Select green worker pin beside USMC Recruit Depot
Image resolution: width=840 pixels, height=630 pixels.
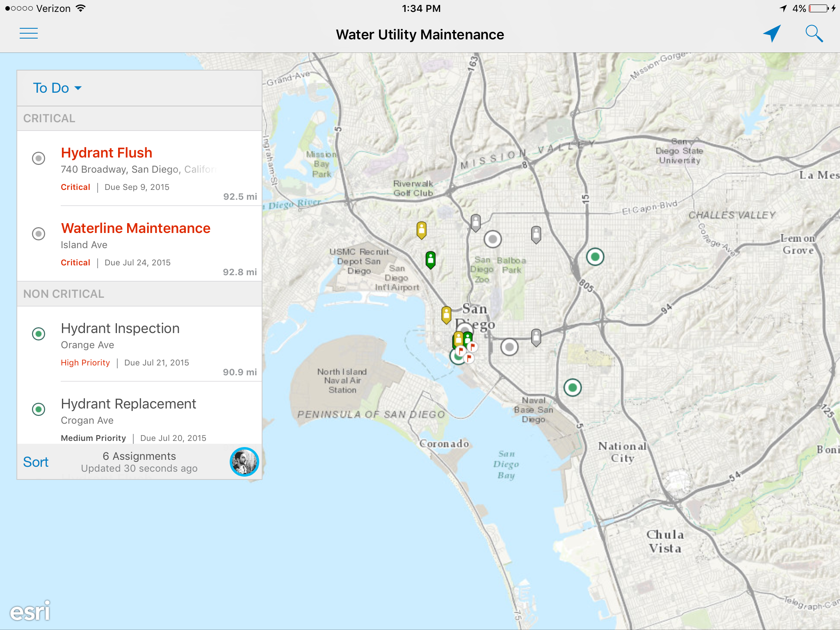pos(430,260)
